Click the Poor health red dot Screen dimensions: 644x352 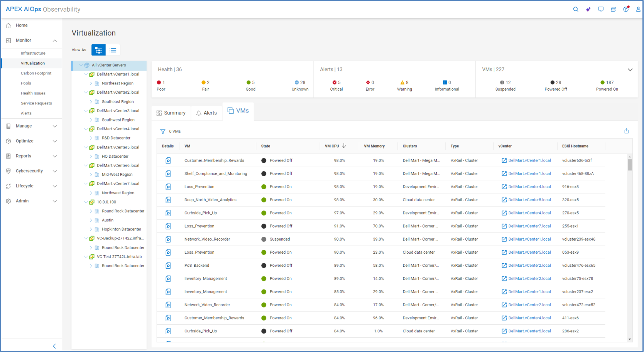159,83
